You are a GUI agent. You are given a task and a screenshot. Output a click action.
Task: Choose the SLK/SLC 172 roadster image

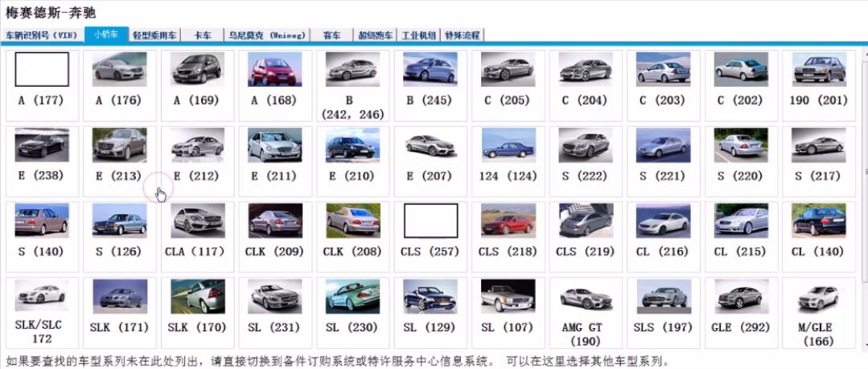coord(42,297)
